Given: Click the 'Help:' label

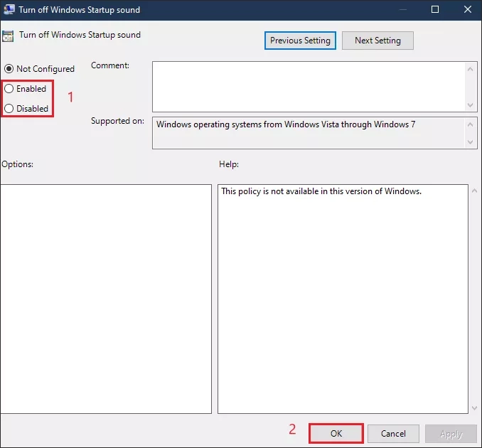Looking at the screenshot, I should pos(229,164).
